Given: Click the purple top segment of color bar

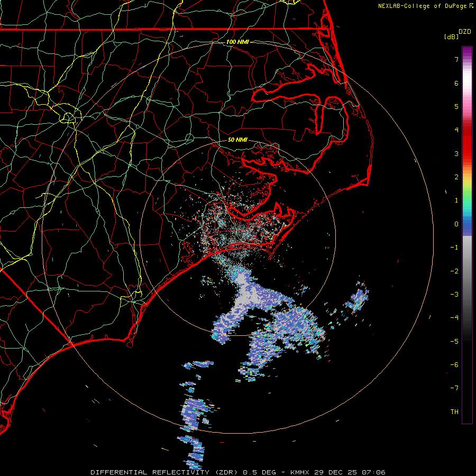Looking at the screenshot, I should tap(467, 52).
